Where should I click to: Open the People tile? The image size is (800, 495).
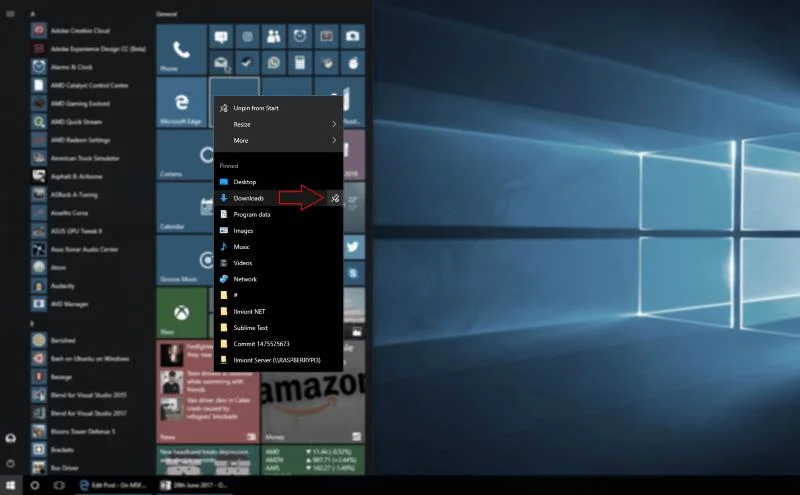click(273, 36)
